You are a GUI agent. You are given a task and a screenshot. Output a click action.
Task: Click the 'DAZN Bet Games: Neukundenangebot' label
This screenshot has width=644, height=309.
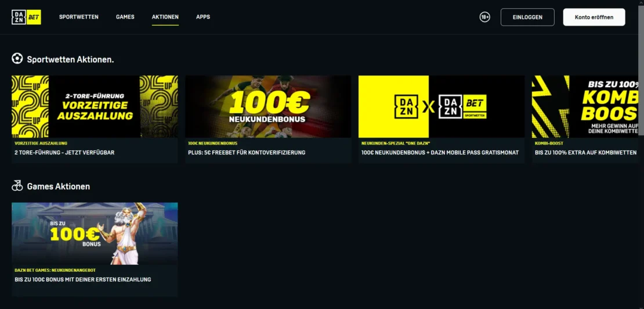pyautogui.click(x=55, y=271)
